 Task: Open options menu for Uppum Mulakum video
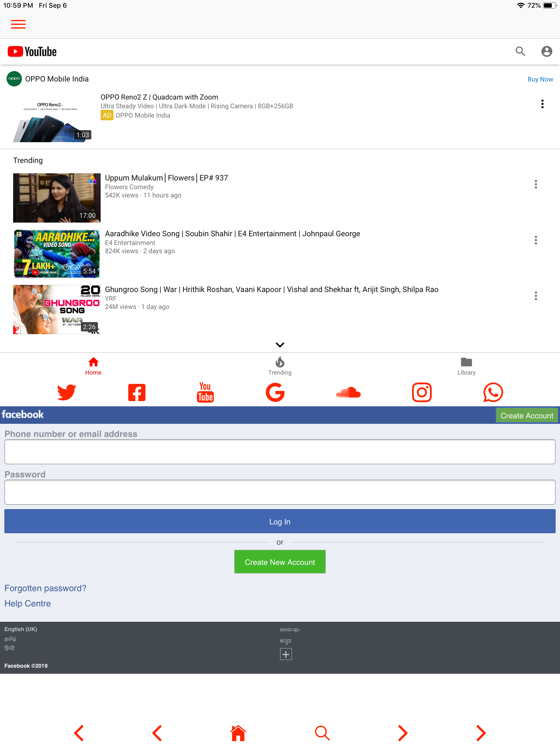[535, 184]
